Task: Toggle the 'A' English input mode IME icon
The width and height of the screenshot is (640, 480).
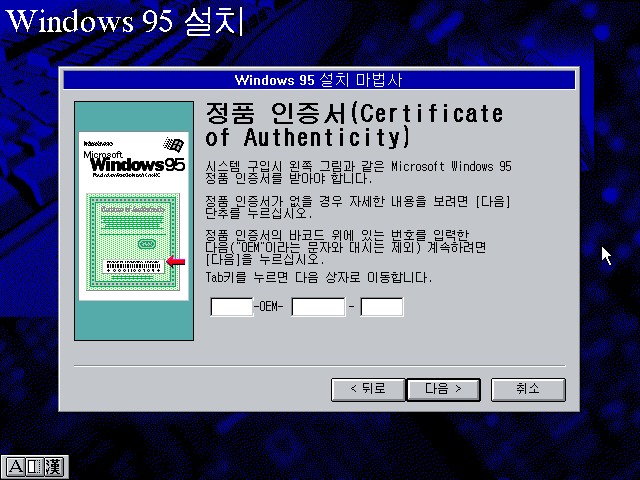Action: 16,467
